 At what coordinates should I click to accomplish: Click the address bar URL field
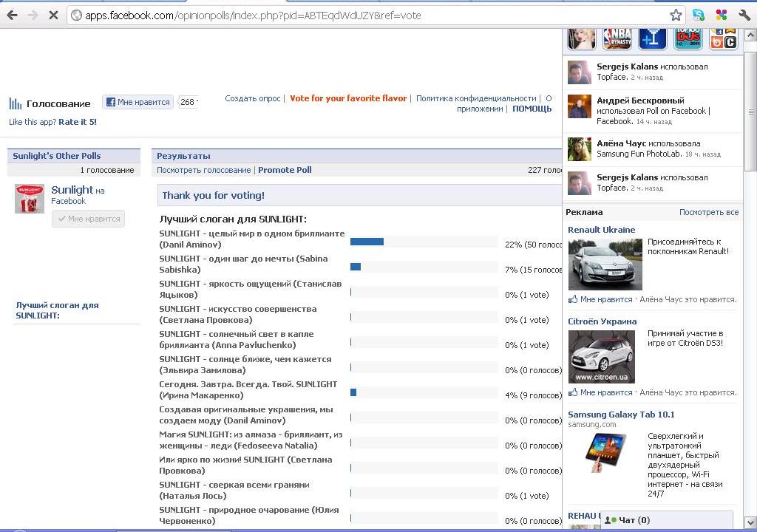pos(370,15)
